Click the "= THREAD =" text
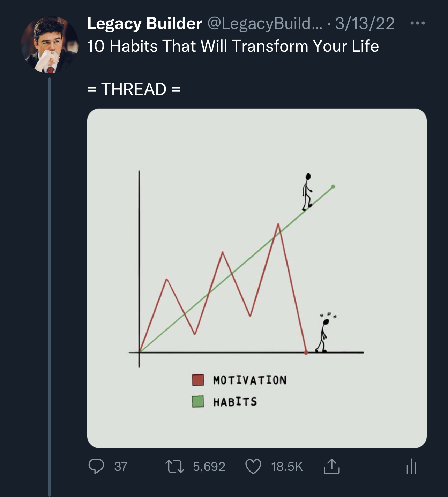Screen dimensions: 448x497 134,89
